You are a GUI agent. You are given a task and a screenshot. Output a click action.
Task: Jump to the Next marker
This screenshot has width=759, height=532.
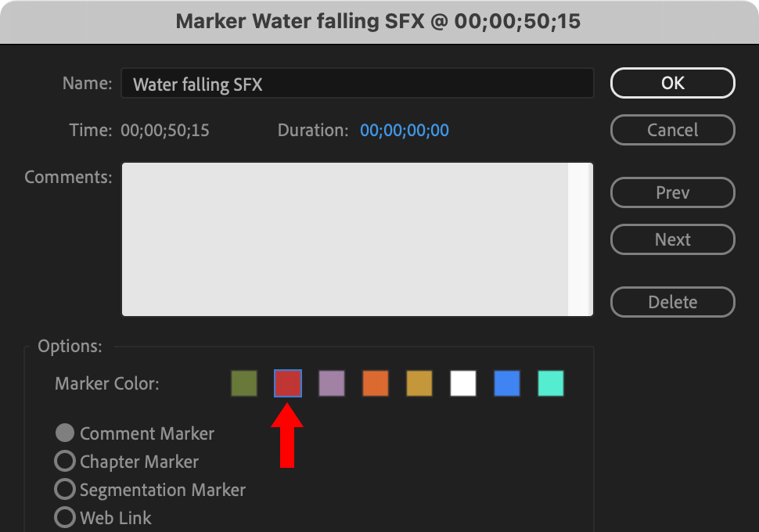[672, 239]
